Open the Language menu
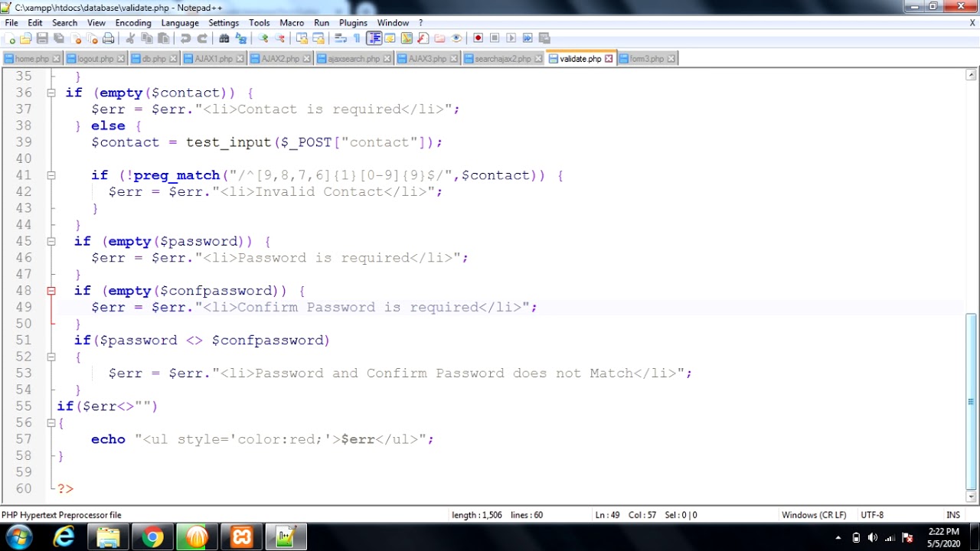Viewport: 980px width, 551px height. coord(180,23)
